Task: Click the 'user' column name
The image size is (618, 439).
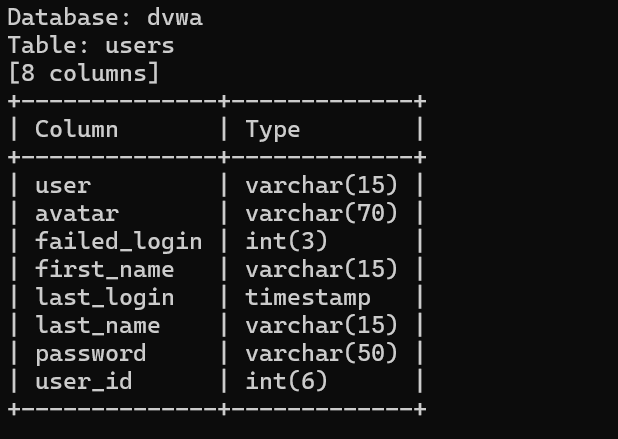Action: [62, 185]
